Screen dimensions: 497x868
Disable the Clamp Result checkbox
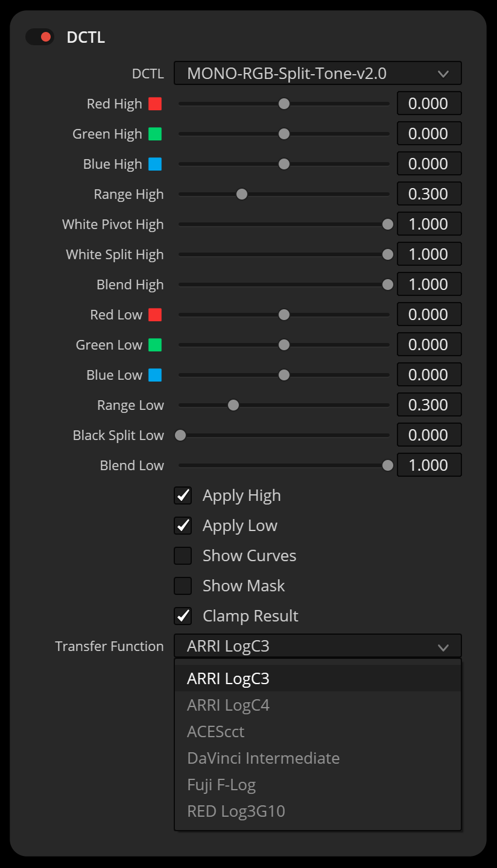(x=183, y=616)
